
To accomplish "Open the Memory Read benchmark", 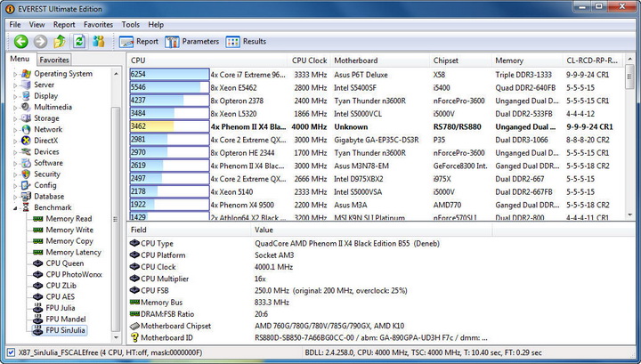I will (69, 219).
